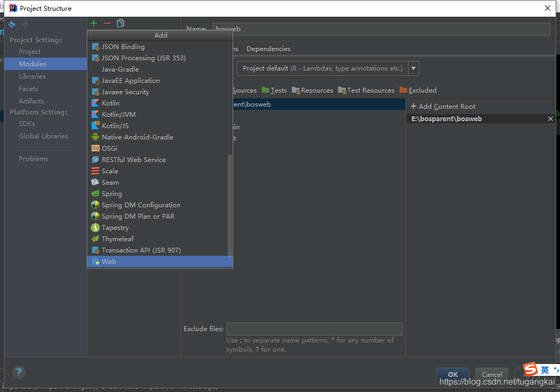Choose JSON Binding from Add menu
The width and height of the screenshot is (560, 392).
[159, 47]
